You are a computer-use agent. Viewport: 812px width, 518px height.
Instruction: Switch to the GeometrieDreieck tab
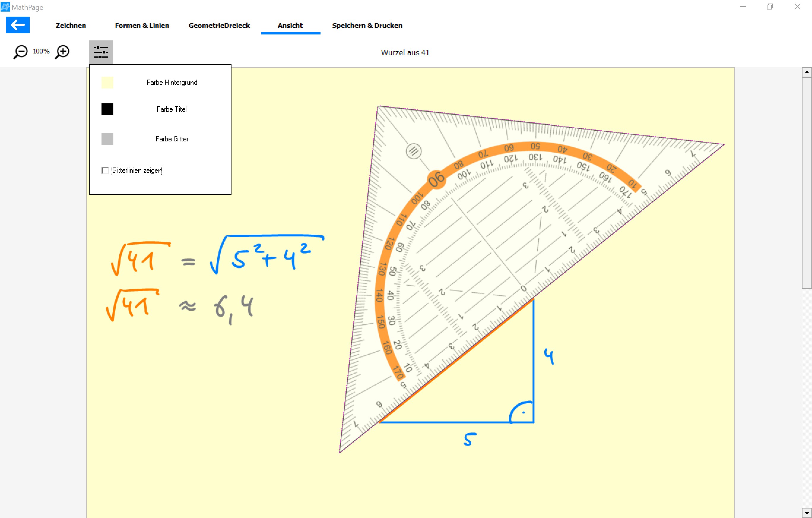click(x=219, y=26)
